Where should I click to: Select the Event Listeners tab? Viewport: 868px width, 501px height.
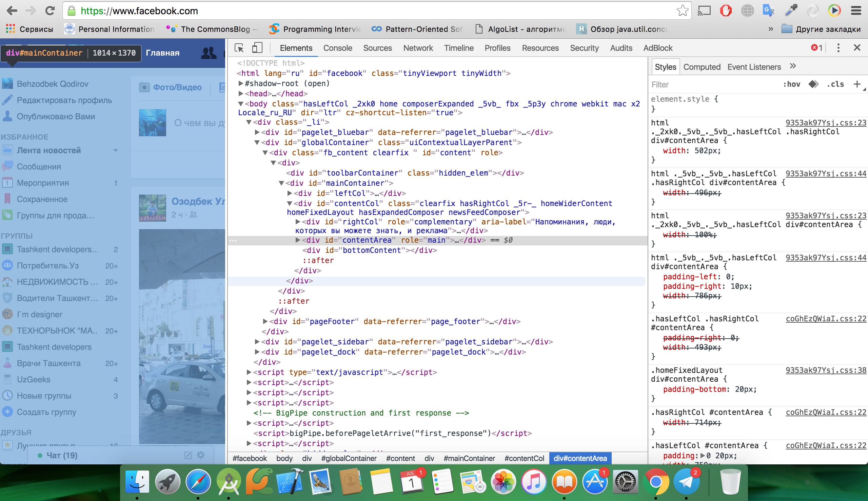754,67
